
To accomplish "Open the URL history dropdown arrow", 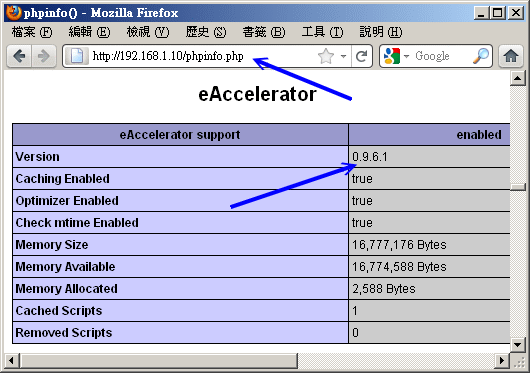I will 343,56.
